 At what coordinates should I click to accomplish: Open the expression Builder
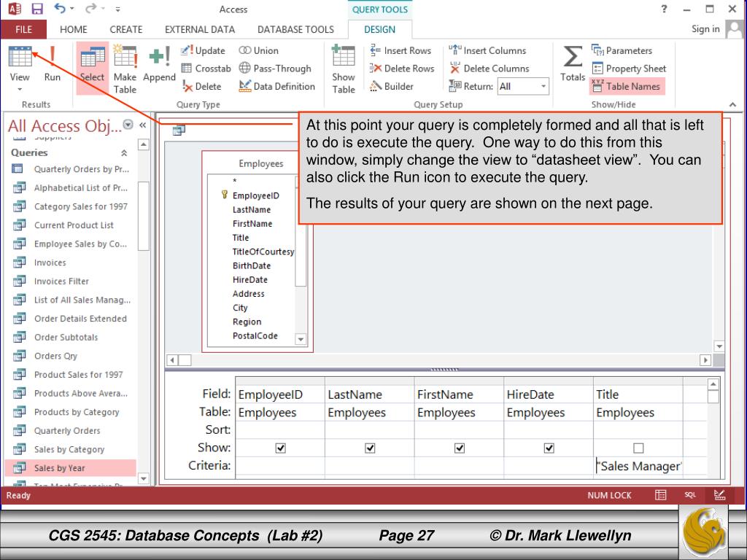click(392, 86)
